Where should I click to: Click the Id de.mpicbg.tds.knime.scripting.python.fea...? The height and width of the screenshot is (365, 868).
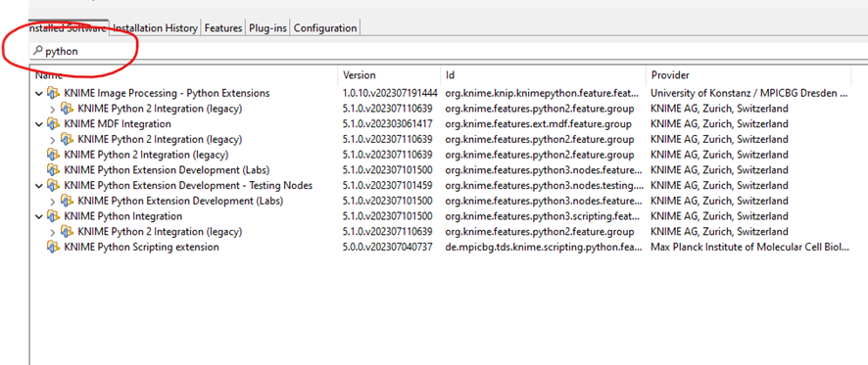click(x=543, y=248)
